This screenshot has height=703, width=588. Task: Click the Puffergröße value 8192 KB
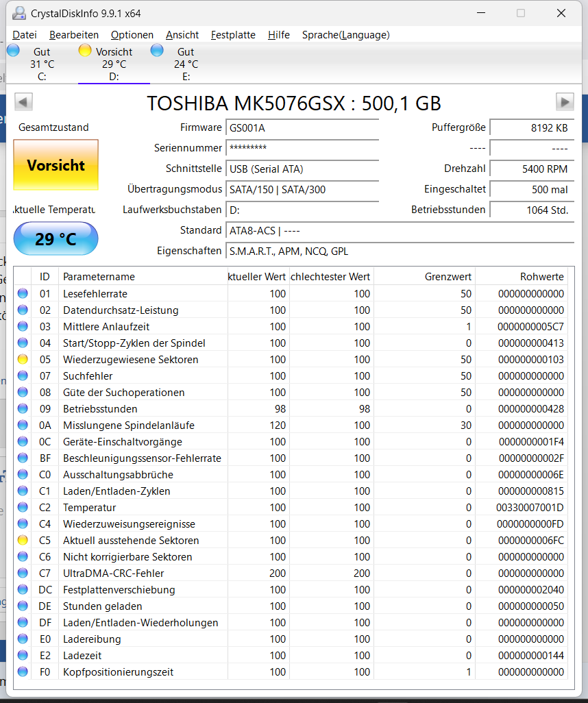(532, 127)
